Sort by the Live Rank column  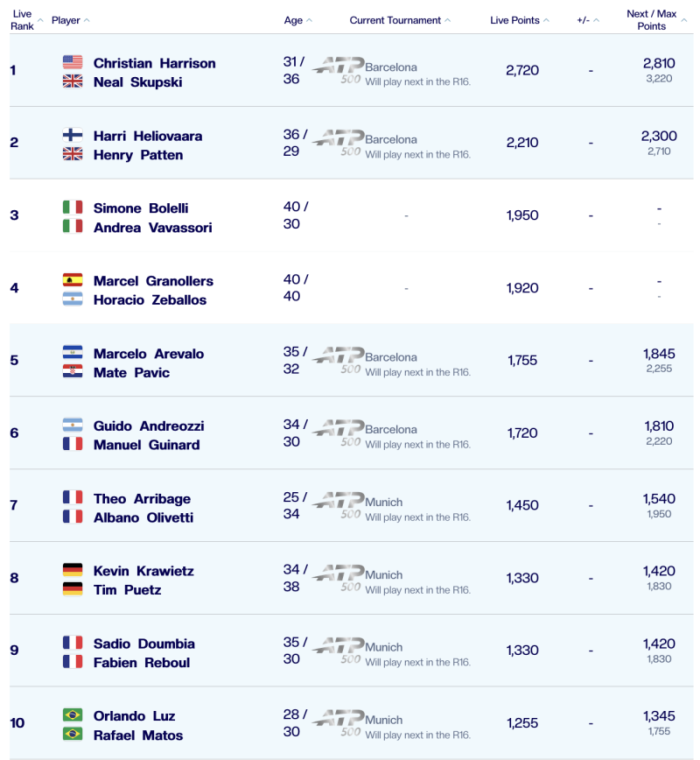(x=23, y=20)
